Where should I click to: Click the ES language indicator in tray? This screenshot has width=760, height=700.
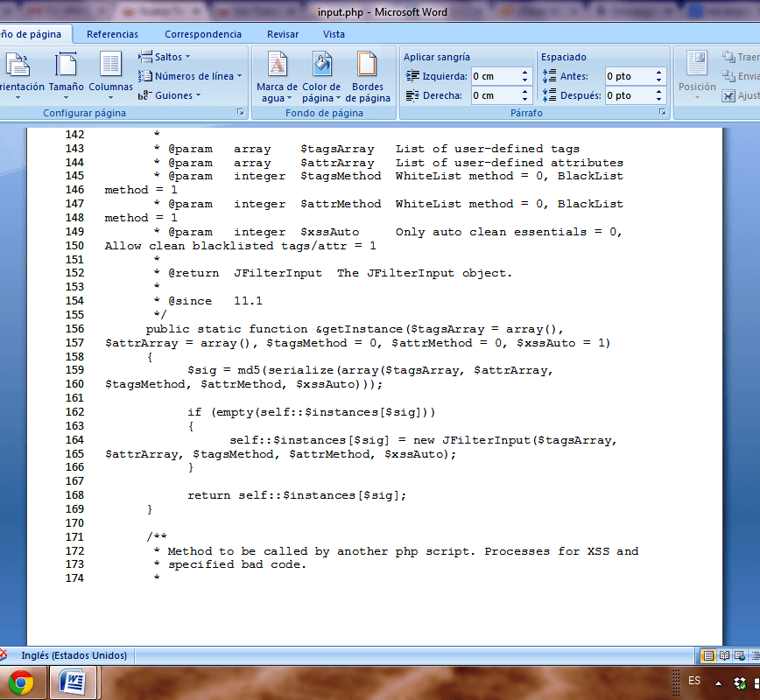(694, 681)
